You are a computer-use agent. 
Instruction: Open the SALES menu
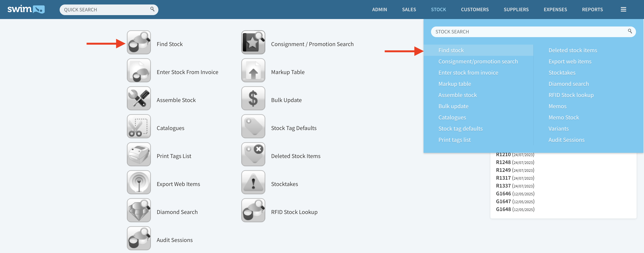(409, 10)
